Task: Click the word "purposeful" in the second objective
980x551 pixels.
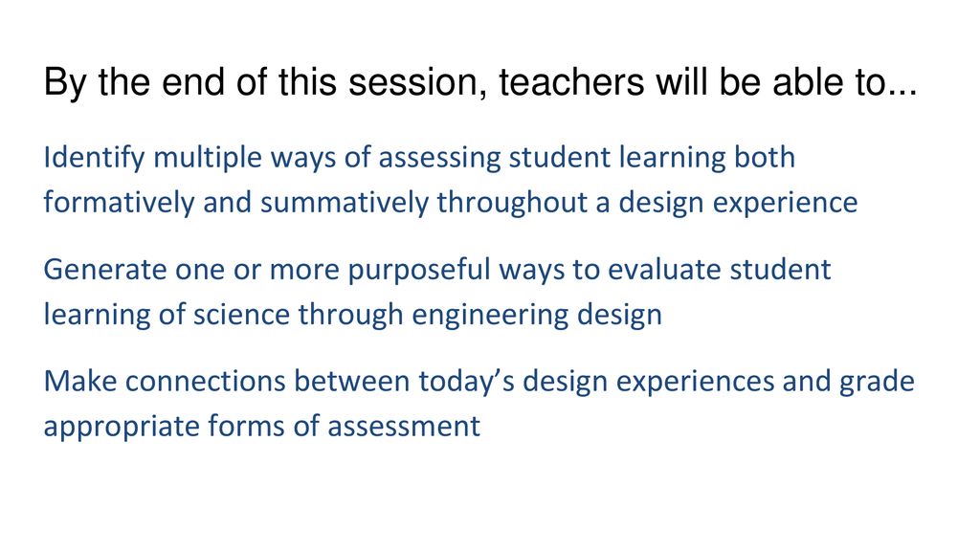Action: [419, 271]
